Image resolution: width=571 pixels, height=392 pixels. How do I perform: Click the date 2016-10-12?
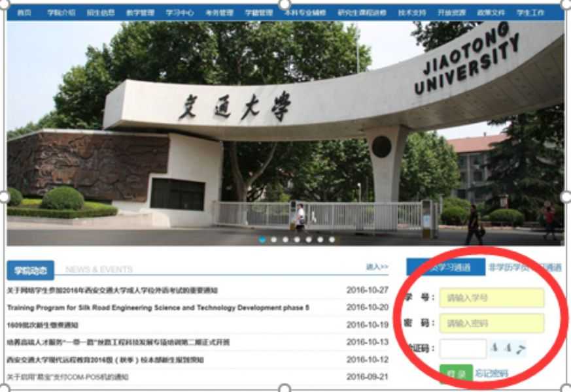[x=368, y=359]
